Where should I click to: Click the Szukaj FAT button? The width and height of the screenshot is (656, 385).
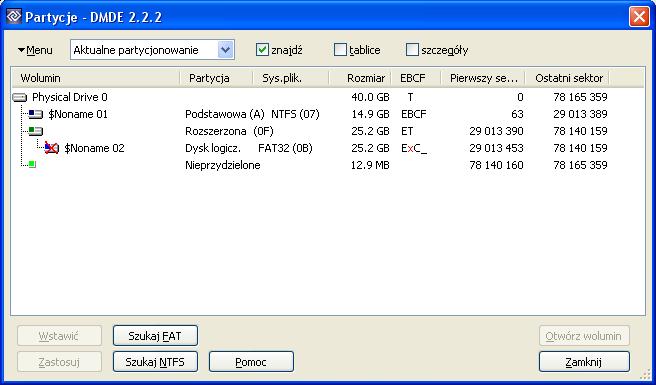coord(155,336)
